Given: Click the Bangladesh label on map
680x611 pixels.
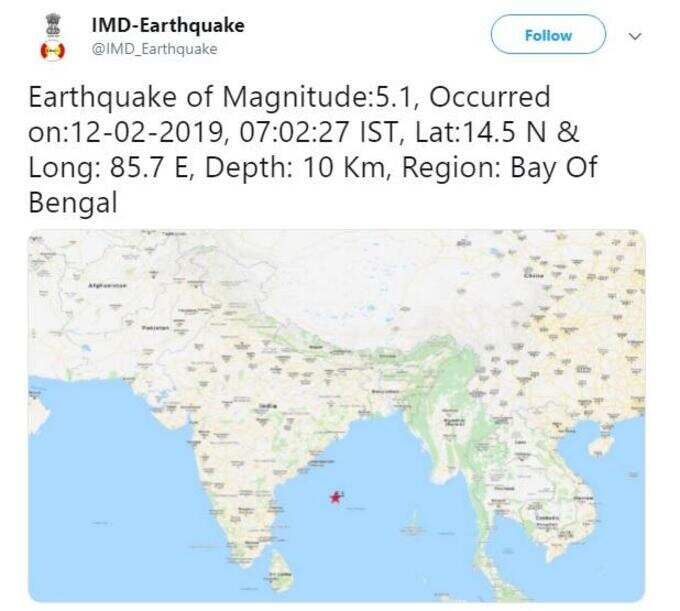Looking at the screenshot, I should pyautogui.click(x=386, y=391).
